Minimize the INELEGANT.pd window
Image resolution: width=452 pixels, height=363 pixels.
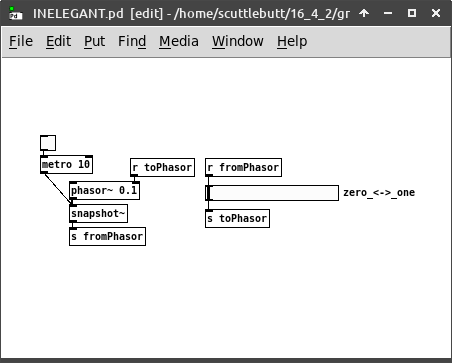pyautogui.click(x=388, y=13)
